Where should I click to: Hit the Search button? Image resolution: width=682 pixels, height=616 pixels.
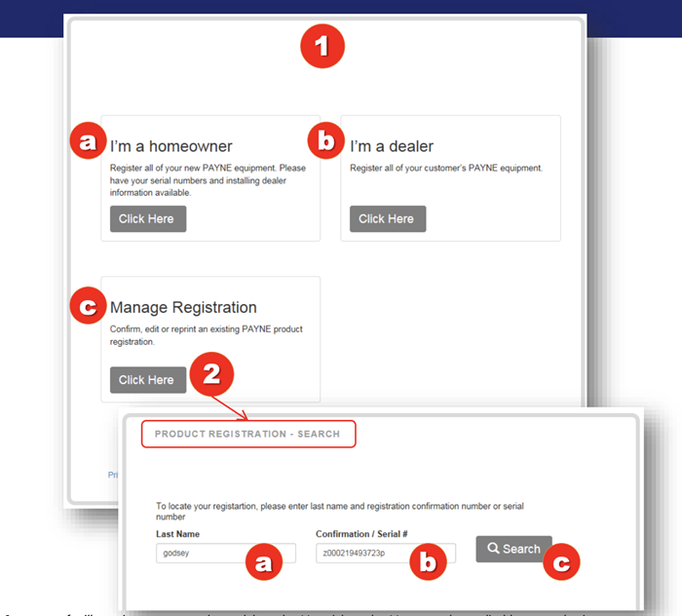point(512,549)
